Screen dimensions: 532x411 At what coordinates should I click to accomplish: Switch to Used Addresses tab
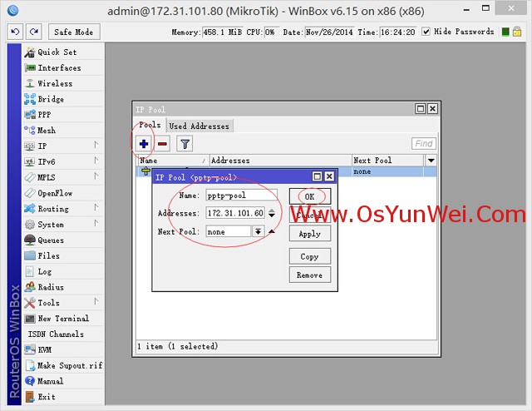199,126
